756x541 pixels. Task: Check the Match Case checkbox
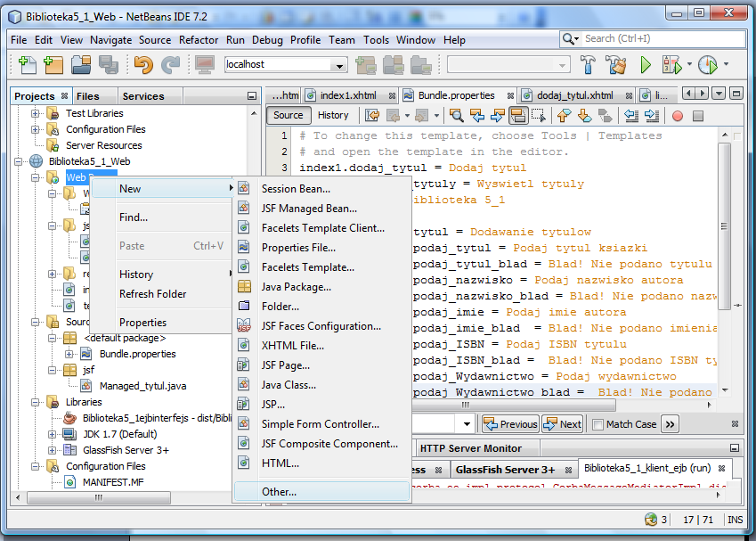point(597,424)
